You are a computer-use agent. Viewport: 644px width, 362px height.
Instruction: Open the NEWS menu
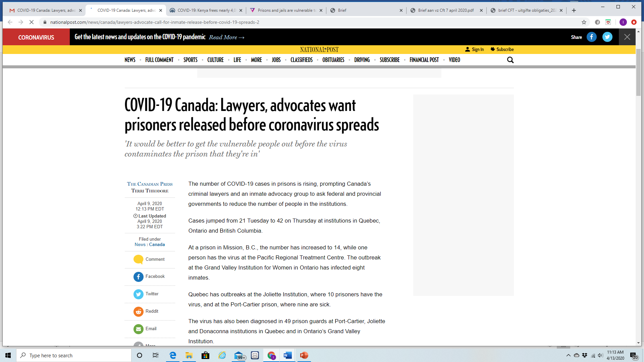pos(130,60)
